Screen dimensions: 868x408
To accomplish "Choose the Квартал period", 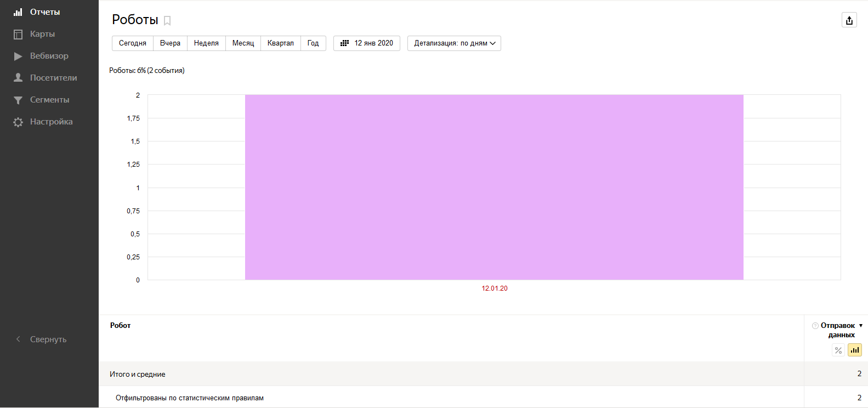I will [280, 43].
